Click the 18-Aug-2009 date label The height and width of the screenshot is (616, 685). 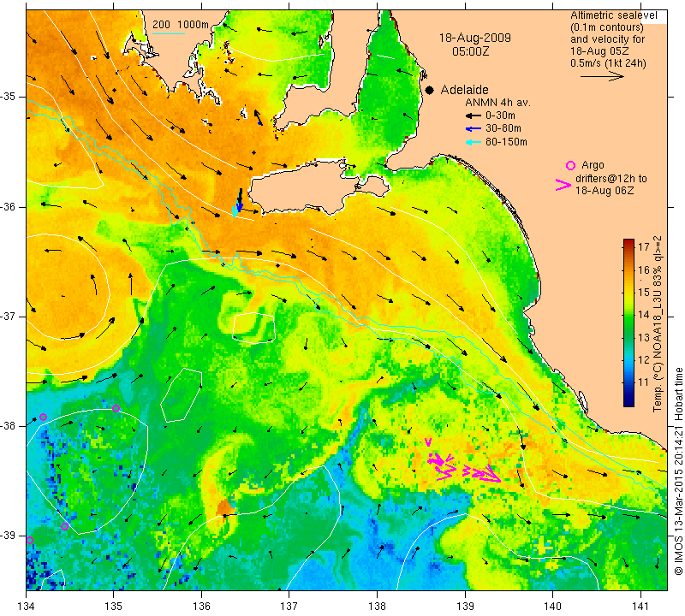(x=475, y=38)
